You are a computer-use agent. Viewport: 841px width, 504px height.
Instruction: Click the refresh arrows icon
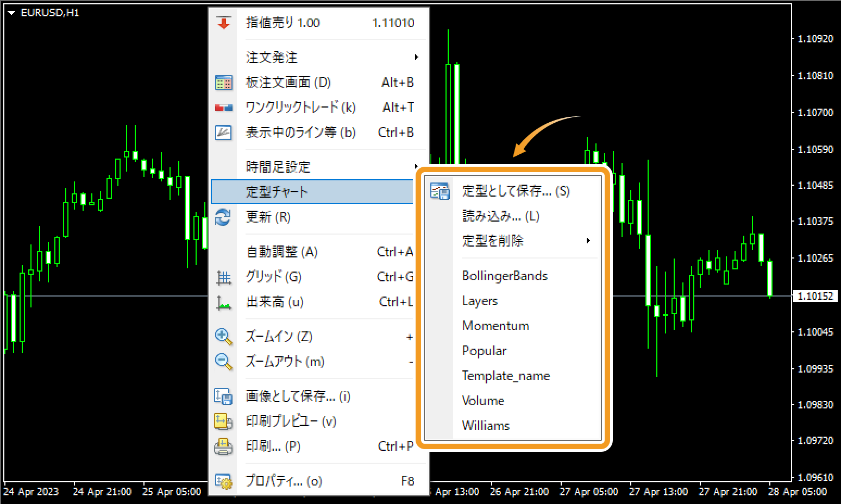pyautogui.click(x=223, y=217)
